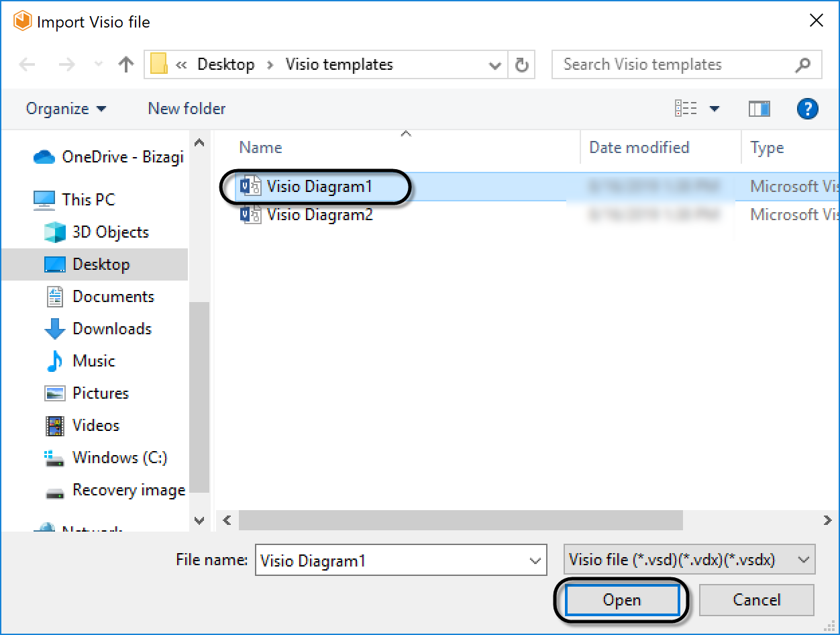Expand the File name dropdown arrow

coord(535,561)
